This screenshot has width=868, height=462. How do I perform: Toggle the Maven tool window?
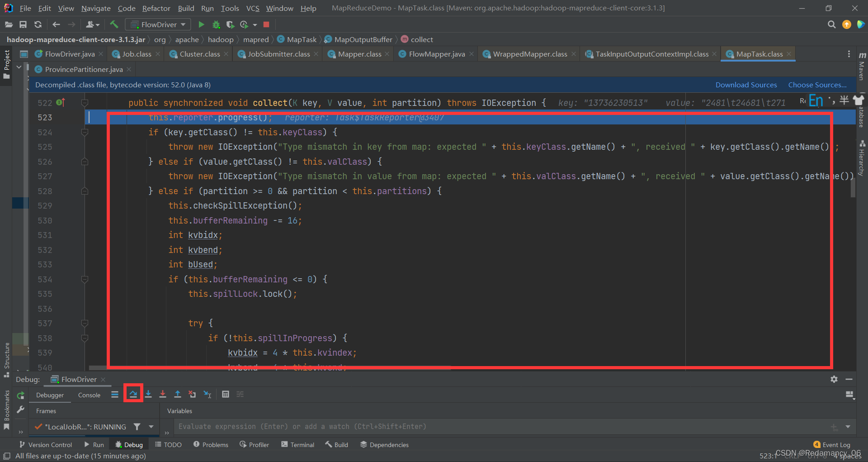point(862,66)
